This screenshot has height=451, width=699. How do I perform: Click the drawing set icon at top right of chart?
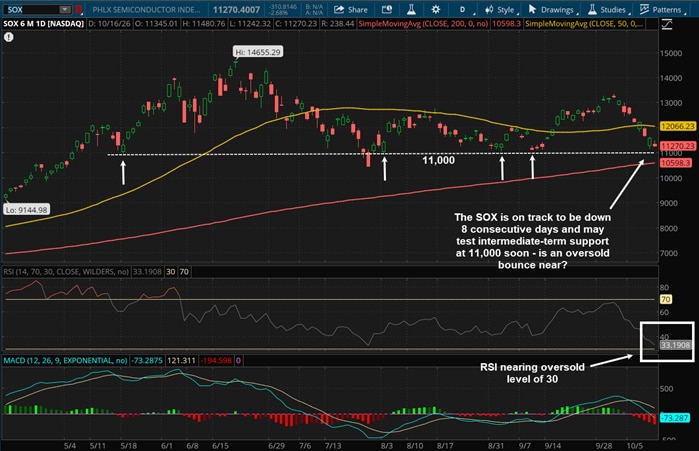(x=667, y=24)
